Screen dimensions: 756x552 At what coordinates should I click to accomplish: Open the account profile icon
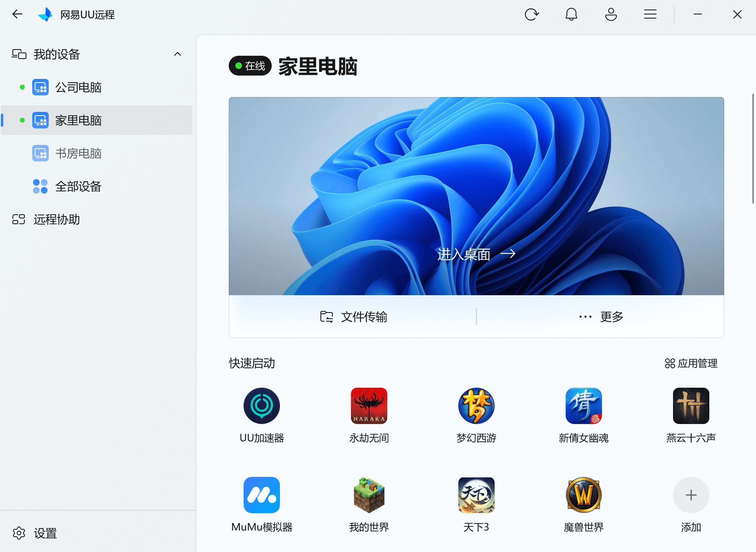pos(610,14)
